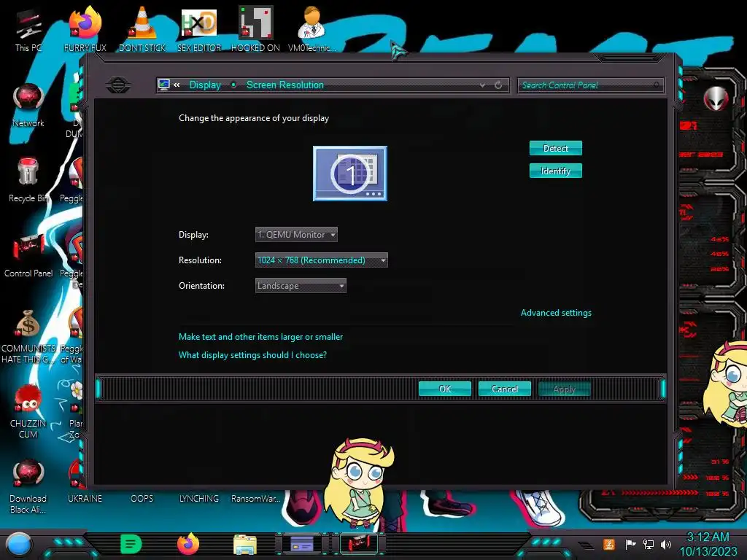Select the UKRAINE desktop label
Image resolution: width=747 pixels, height=560 pixels.
[x=85, y=499]
